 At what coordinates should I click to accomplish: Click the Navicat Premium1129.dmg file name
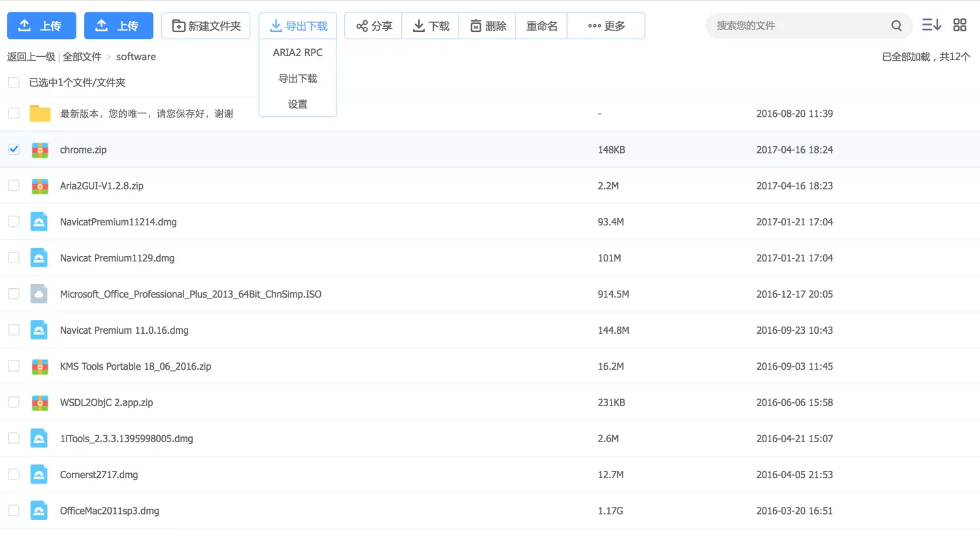[x=117, y=258]
